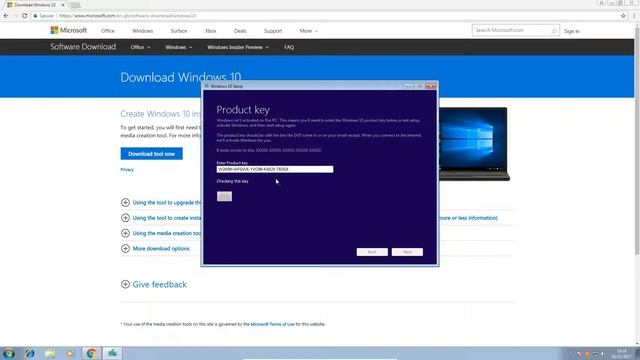Open Office in the Microsoft top navigation
640x360 pixels.
(x=108, y=31)
